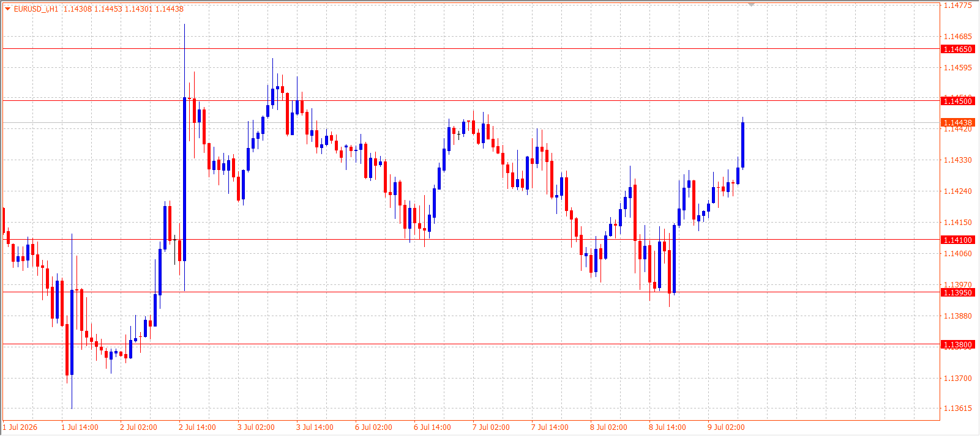The image size is (980, 436).
Task: Click the EURUSD_i,H1 chart title text
Action: 36,9
